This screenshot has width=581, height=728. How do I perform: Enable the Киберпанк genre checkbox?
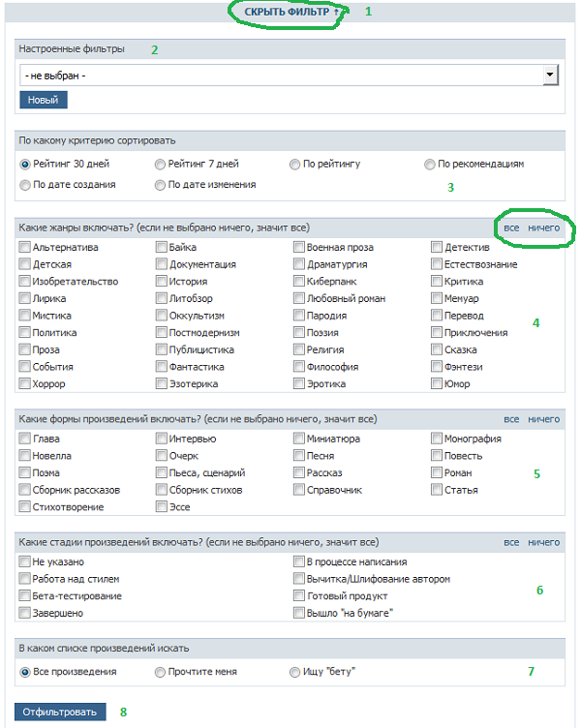(298, 281)
